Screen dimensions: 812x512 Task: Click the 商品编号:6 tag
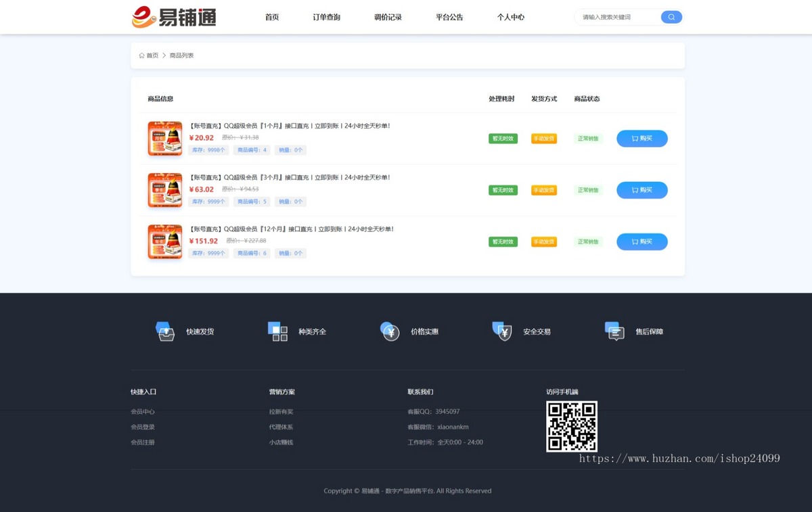click(252, 253)
